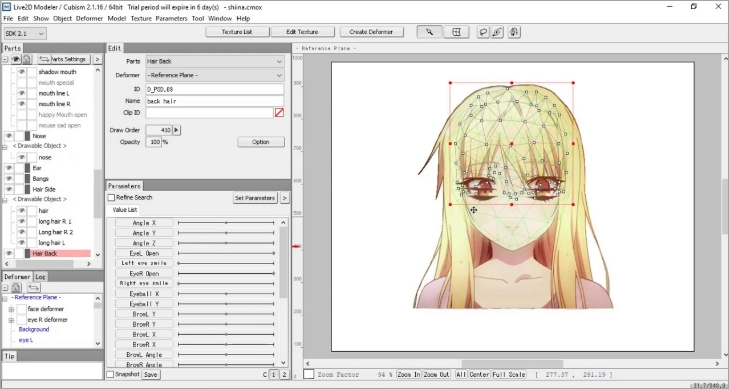Select the arrow selection tool
Image resolution: width=729 pixels, height=389 pixels.
click(429, 32)
